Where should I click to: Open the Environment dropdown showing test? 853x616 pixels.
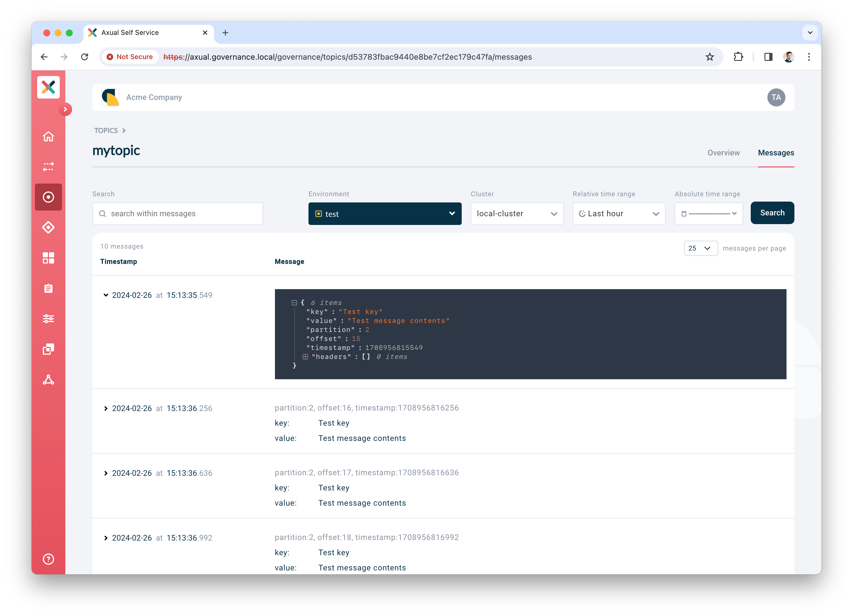click(384, 213)
